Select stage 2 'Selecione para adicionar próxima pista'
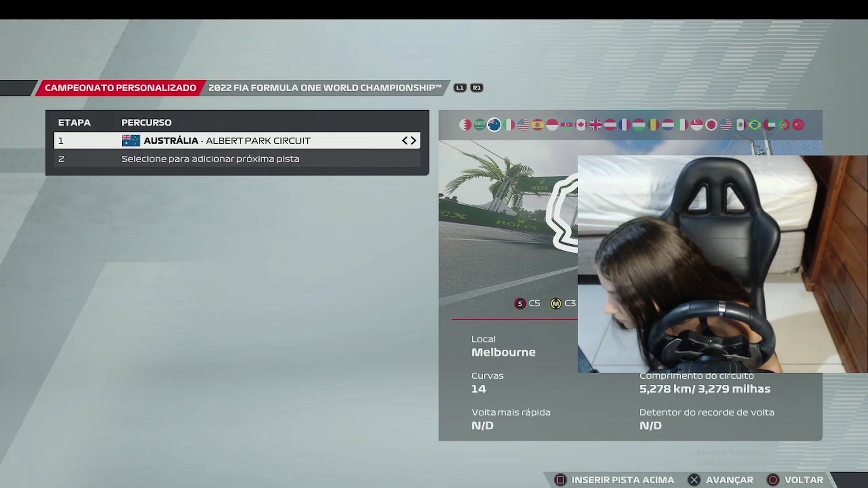 (237, 159)
